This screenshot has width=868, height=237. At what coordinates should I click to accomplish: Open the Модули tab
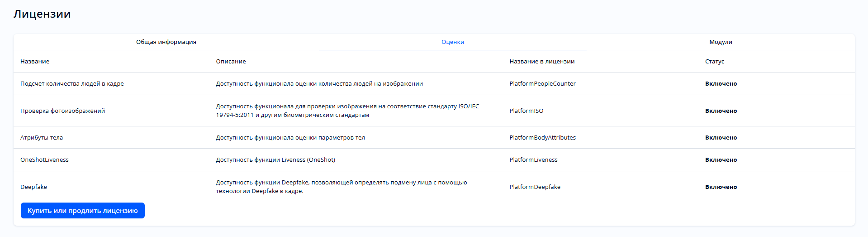tap(720, 42)
